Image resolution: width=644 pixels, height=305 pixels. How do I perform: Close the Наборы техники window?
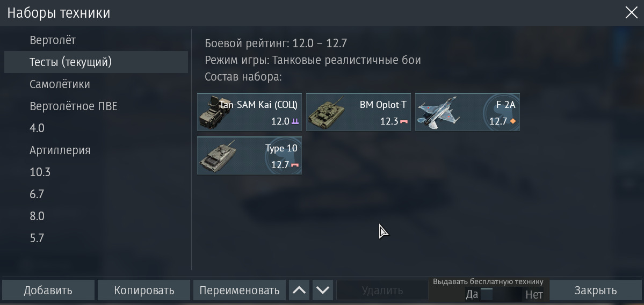pos(631,13)
